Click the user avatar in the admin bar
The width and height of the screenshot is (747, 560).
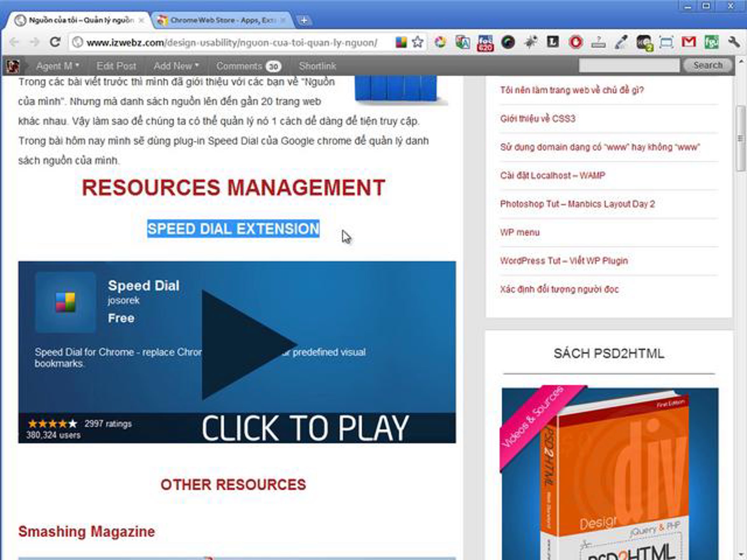[x=12, y=66]
